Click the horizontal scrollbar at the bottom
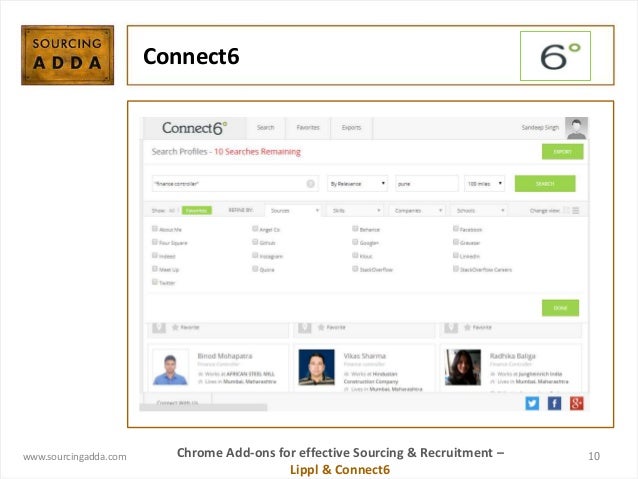 point(203,407)
